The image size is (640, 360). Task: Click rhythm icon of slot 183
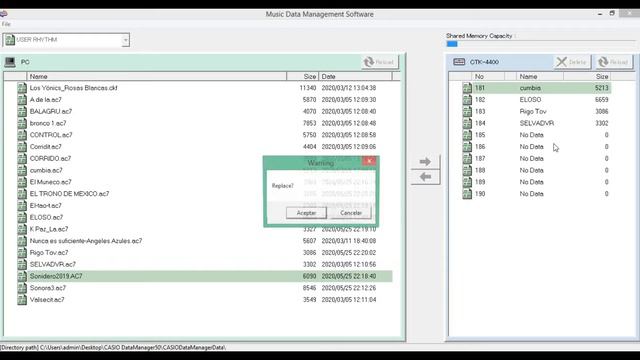pyautogui.click(x=467, y=111)
